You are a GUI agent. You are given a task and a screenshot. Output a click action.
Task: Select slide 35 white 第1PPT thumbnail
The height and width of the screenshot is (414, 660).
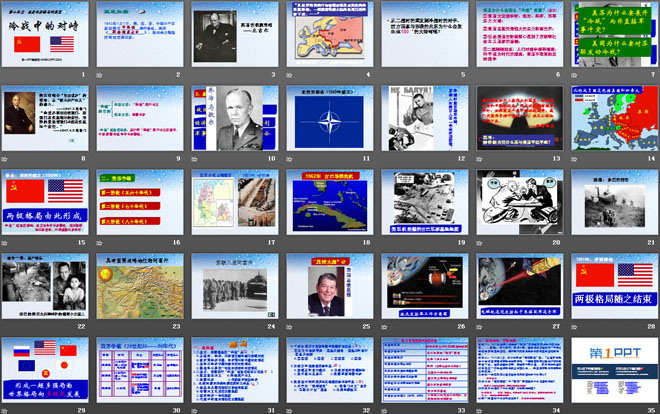[615, 370]
